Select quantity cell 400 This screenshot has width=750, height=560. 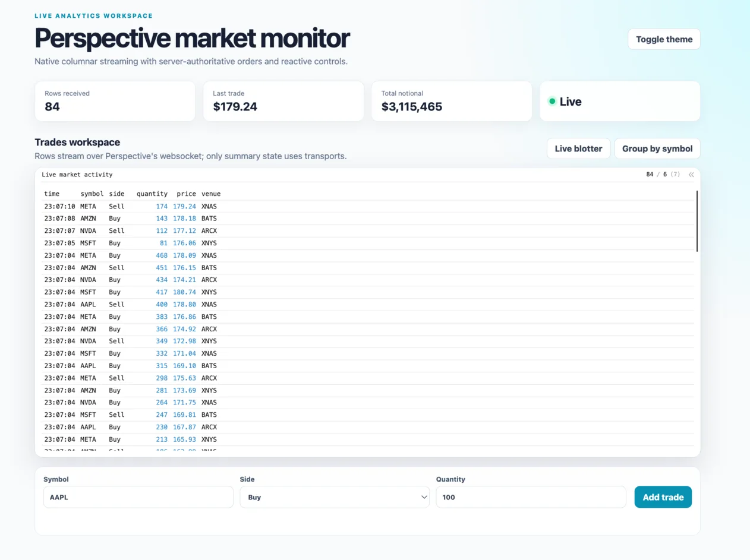point(162,305)
